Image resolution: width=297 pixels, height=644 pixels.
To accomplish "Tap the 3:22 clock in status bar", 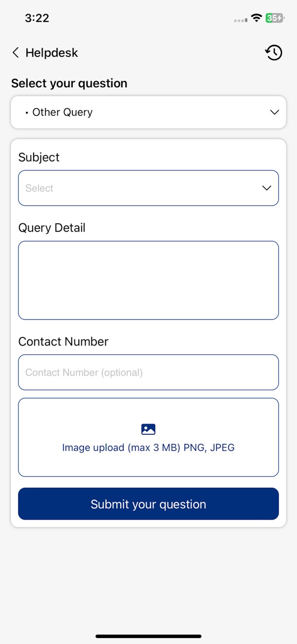I will pos(37,18).
